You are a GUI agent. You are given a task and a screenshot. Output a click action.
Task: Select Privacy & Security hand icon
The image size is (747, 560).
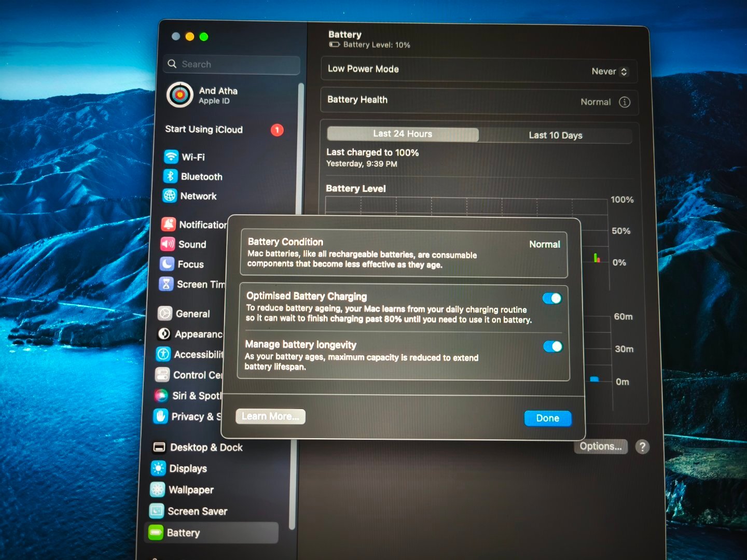tap(161, 416)
